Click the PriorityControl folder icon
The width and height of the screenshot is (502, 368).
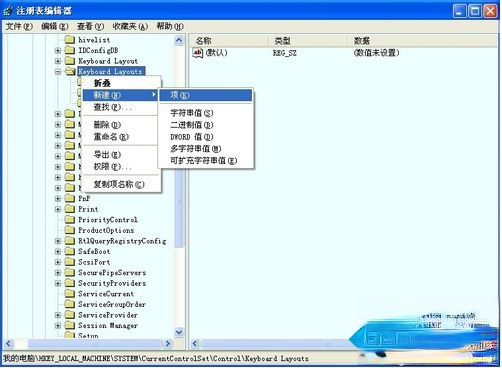[70, 220]
